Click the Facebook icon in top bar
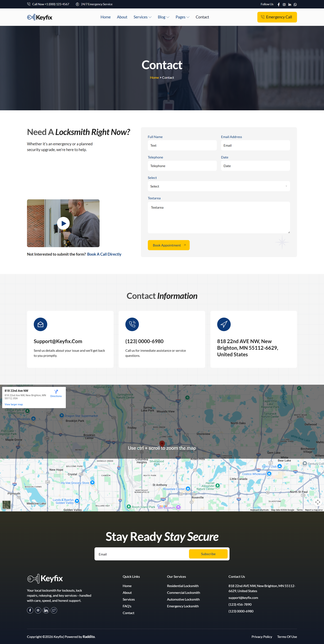 tap(279, 5)
